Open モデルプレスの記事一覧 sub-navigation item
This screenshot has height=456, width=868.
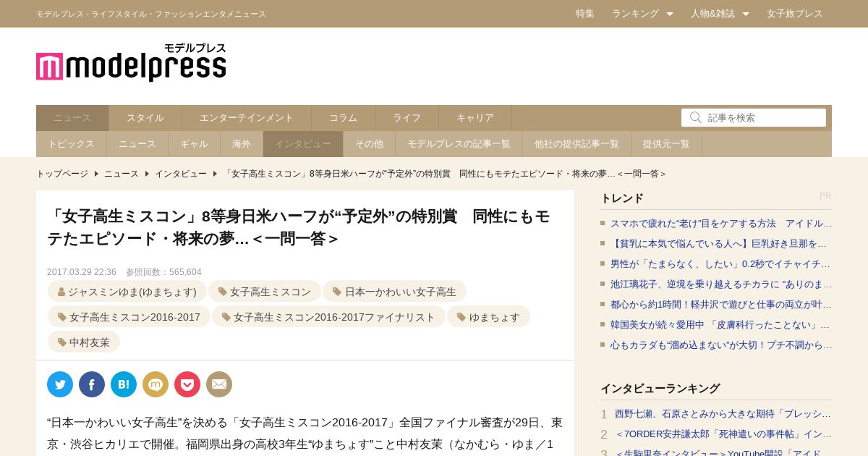tap(459, 144)
